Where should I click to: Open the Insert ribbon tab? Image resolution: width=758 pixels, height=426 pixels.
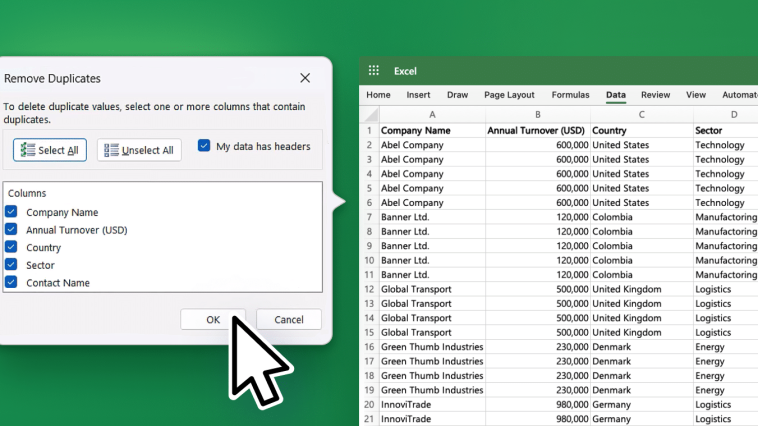(x=418, y=95)
